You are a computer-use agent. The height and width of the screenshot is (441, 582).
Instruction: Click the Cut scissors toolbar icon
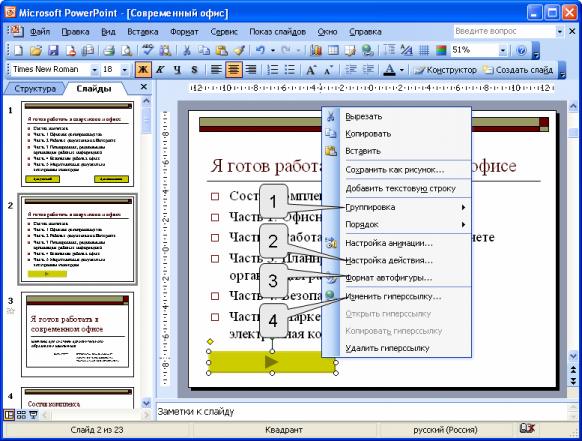[x=187, y=50]
